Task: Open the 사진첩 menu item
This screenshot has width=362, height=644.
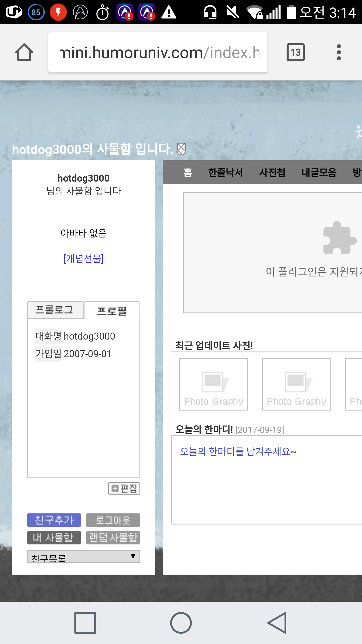Action: (x=272, y=173)
